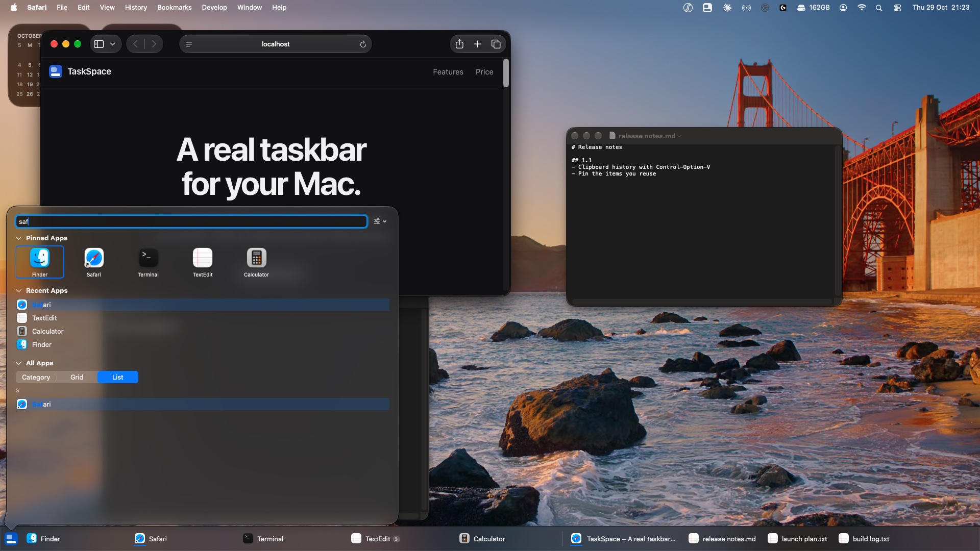The width and height of the screenshot is (980, 551).
Task: Open the Window menu
Action: tap(250, 8)
